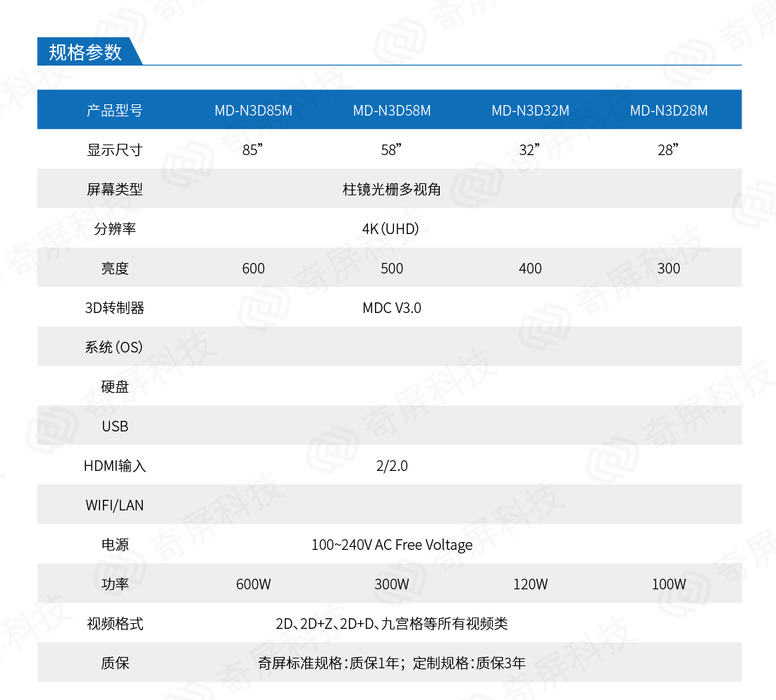Click model MD-N3D28M in header
The height and width of the screenshot is (700, 776).
669,111
